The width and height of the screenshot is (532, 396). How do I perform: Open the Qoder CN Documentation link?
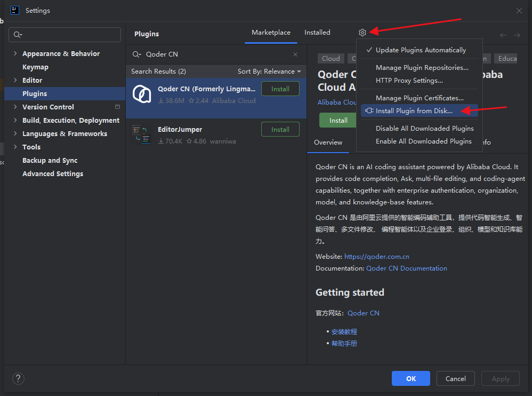click(407, 268)
